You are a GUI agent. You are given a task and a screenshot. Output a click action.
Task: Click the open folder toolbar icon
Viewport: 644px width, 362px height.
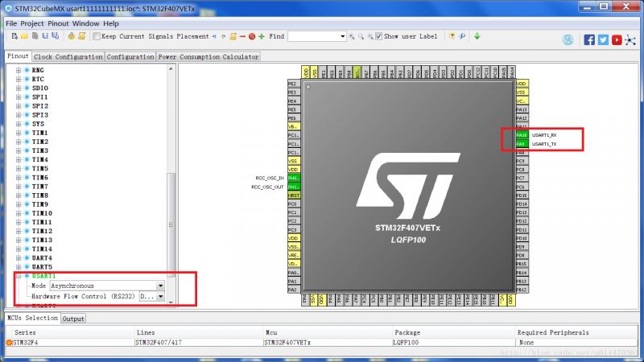click(x=25, y=36)
